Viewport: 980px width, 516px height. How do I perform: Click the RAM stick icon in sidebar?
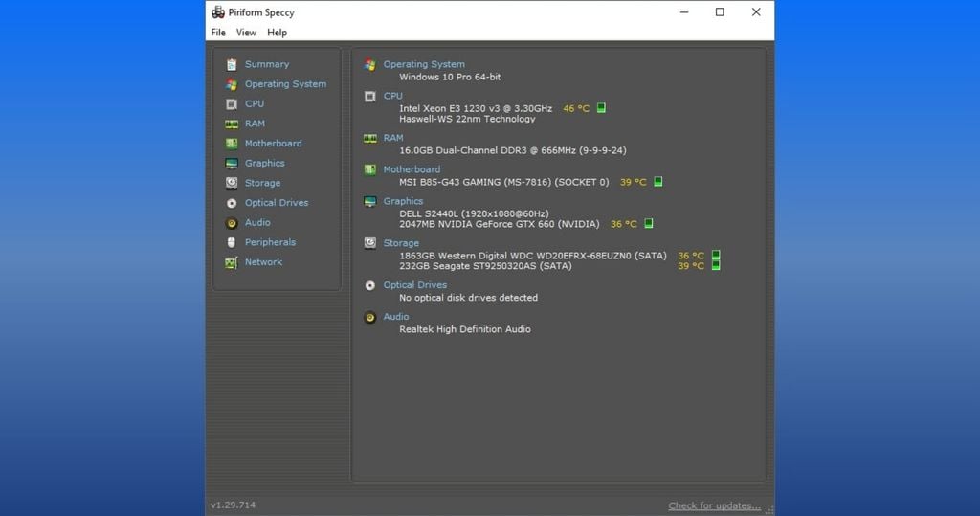[x=232, y=123]
